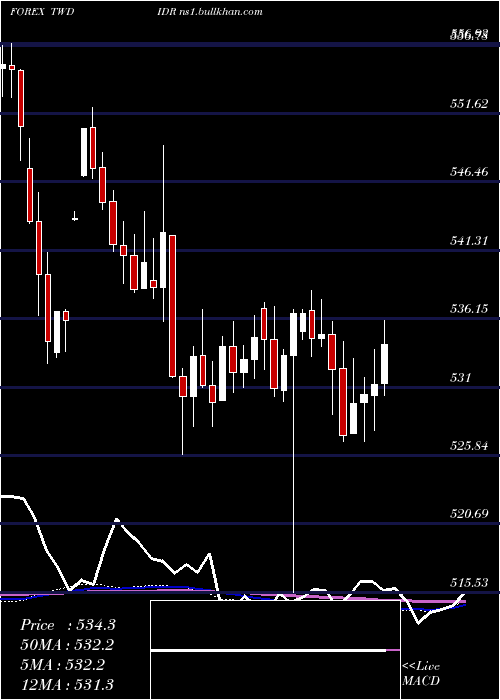500x700 pixels.
Task: Click the 551.62 price axis label
Action: (469, 104)
